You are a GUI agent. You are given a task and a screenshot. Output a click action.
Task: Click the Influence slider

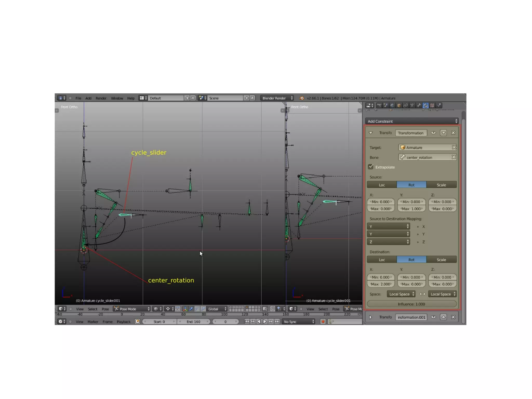411,304
